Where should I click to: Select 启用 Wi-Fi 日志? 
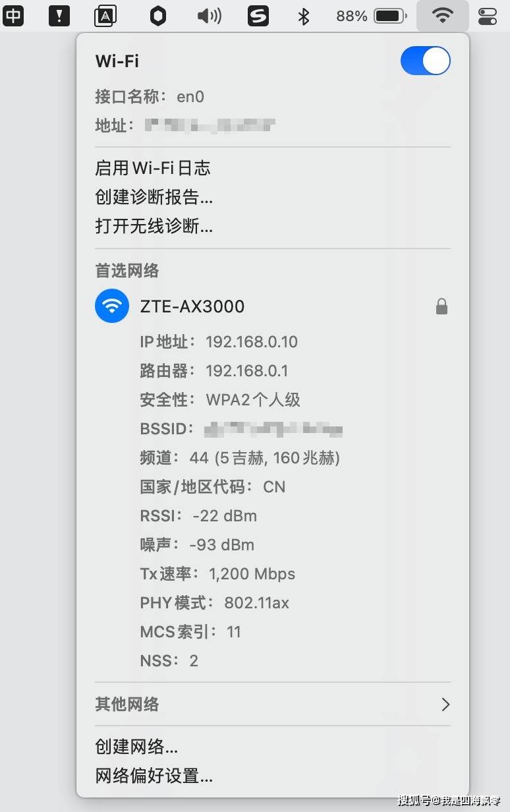(153, 168)
